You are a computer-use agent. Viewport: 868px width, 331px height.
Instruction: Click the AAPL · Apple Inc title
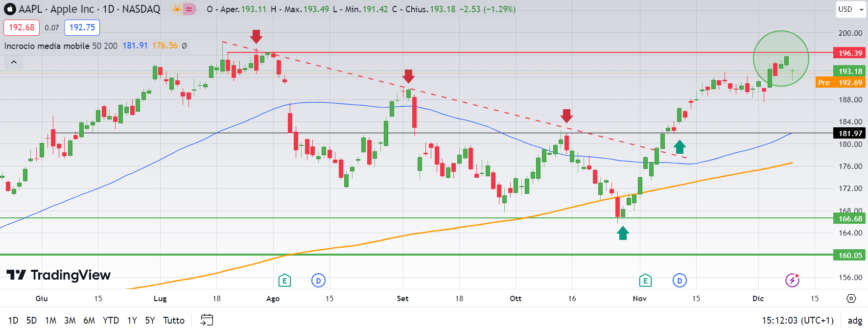56,9
